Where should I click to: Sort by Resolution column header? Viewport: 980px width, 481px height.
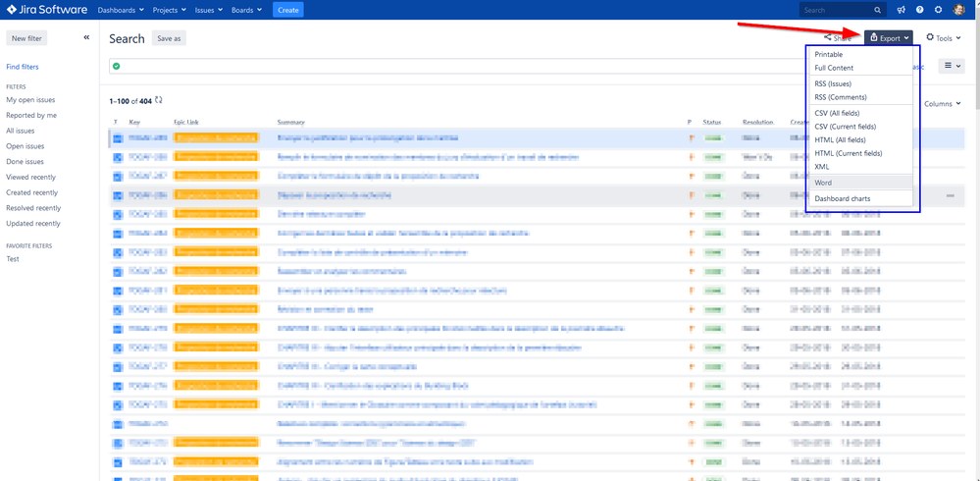758,122
